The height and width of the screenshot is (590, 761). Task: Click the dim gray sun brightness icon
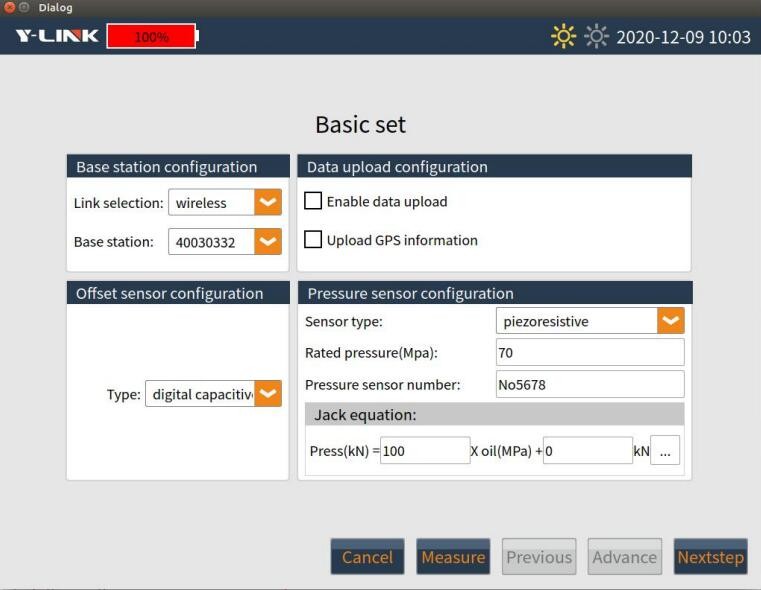(596, 36)
